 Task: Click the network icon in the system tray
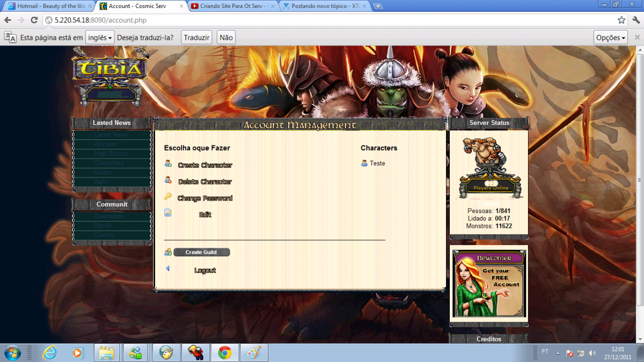[x=581, y=353]
